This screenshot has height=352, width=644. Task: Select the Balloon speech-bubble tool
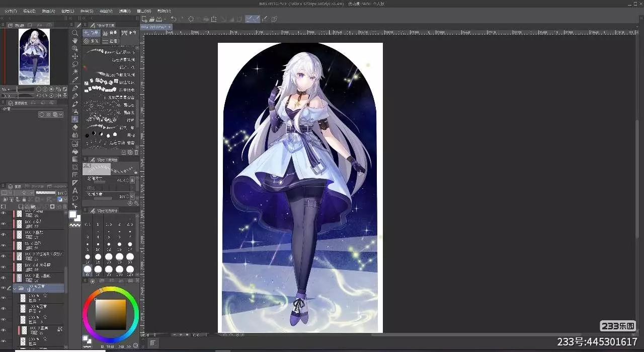[75, 198]
